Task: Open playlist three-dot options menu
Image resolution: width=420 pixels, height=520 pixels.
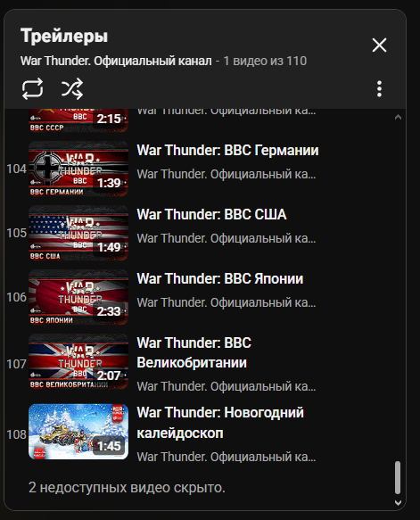Action: tap(379, 89)
